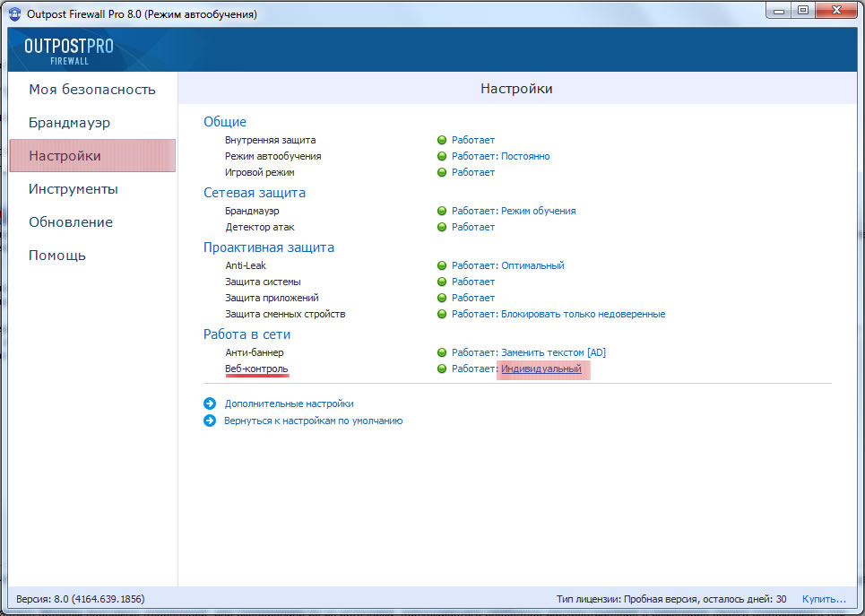
Task: Click the Outpost shield icon in title bar
Action: [x=15, y=13]
